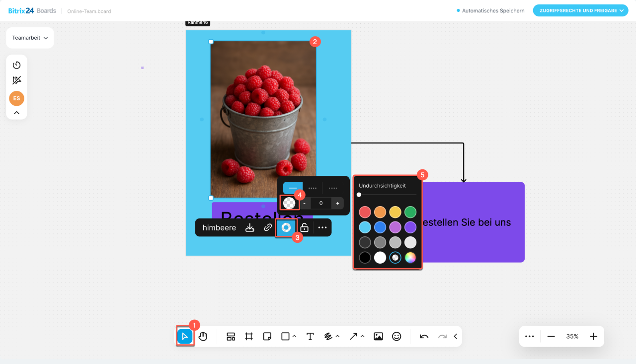Pick the sticky note tool

267,336
